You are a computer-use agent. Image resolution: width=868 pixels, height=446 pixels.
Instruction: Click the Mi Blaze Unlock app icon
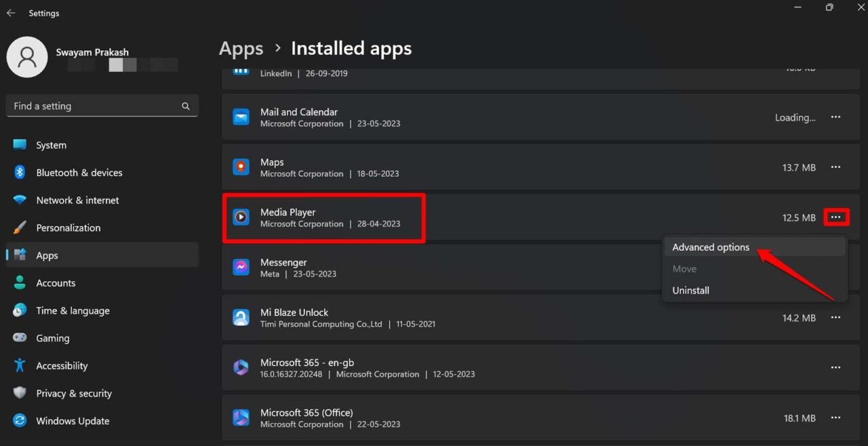click(241, 317)
